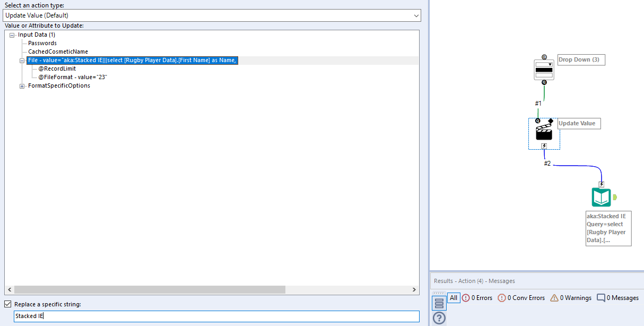Click the Output Data book icon on canvas
The image size is (644, 326).
(x=601, y=196)
